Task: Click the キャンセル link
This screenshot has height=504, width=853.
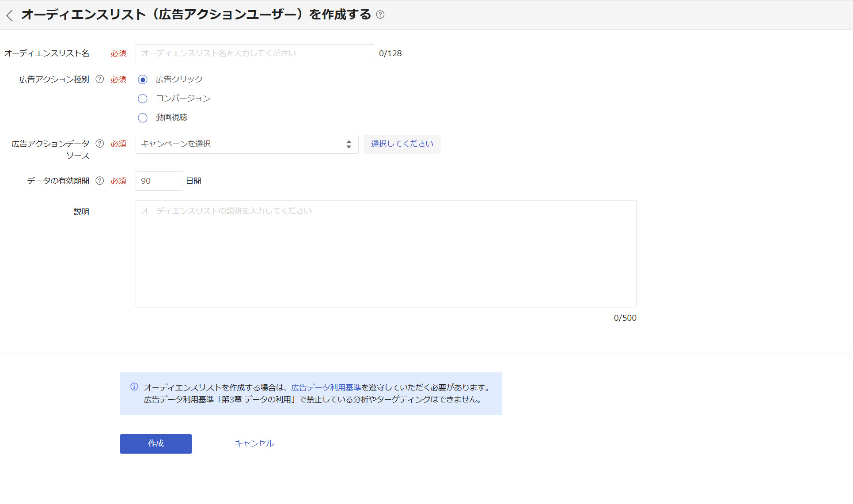Action: point(254,443)
